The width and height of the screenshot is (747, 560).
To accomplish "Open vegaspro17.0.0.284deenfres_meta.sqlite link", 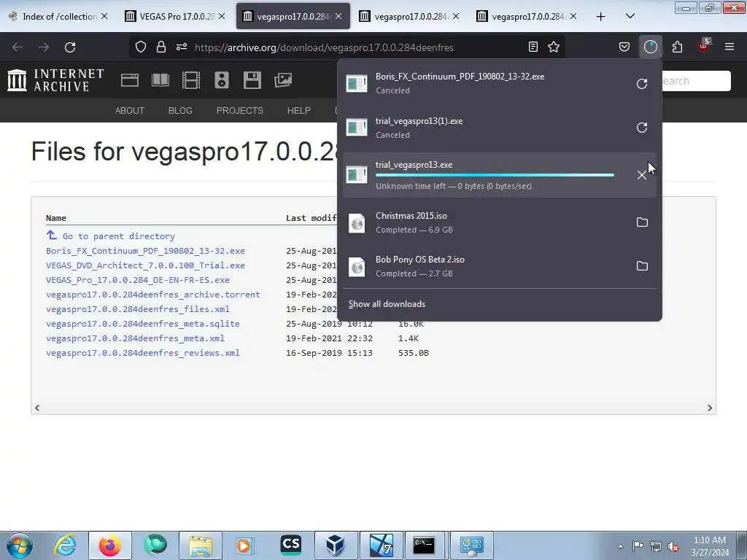I will 143,324.
